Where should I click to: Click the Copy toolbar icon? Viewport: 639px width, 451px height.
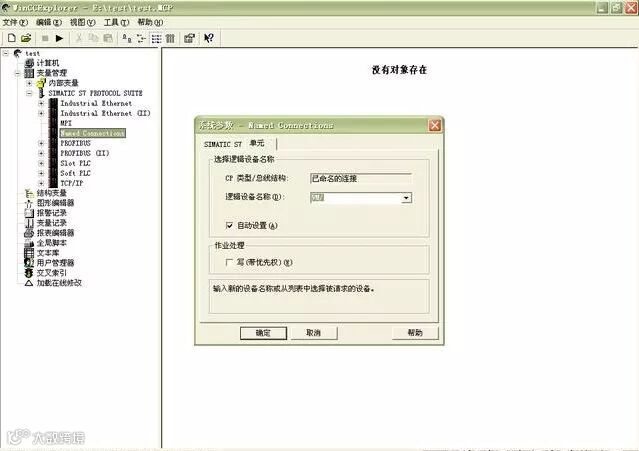[94, 38]
